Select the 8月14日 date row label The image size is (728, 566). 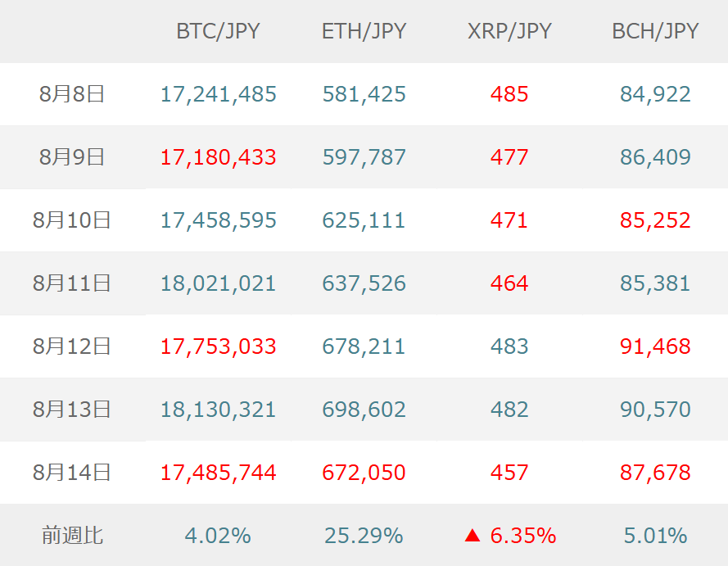(72, 473)
